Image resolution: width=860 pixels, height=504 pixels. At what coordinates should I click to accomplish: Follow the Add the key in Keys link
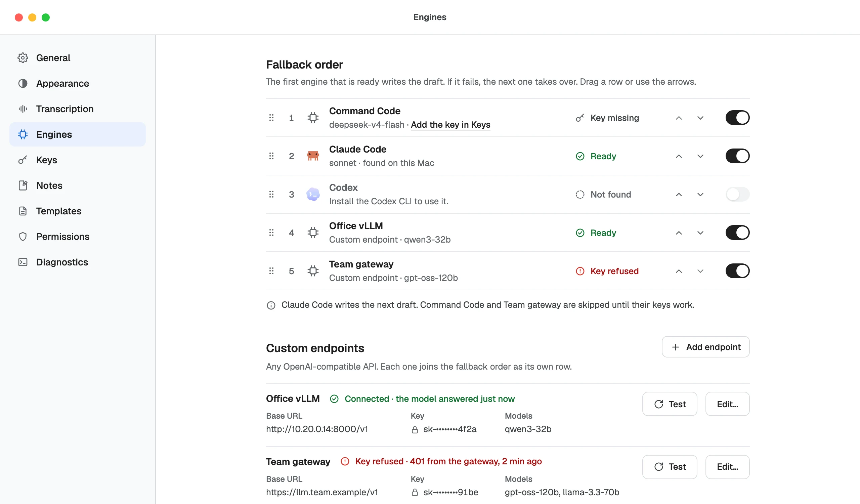pos(450,125)
